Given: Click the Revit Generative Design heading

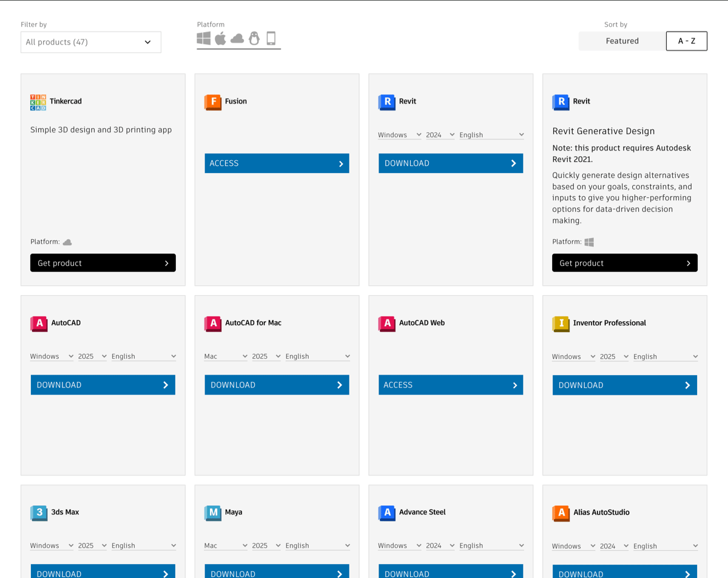Looking at the screenshot, I should tap(604, 131).
